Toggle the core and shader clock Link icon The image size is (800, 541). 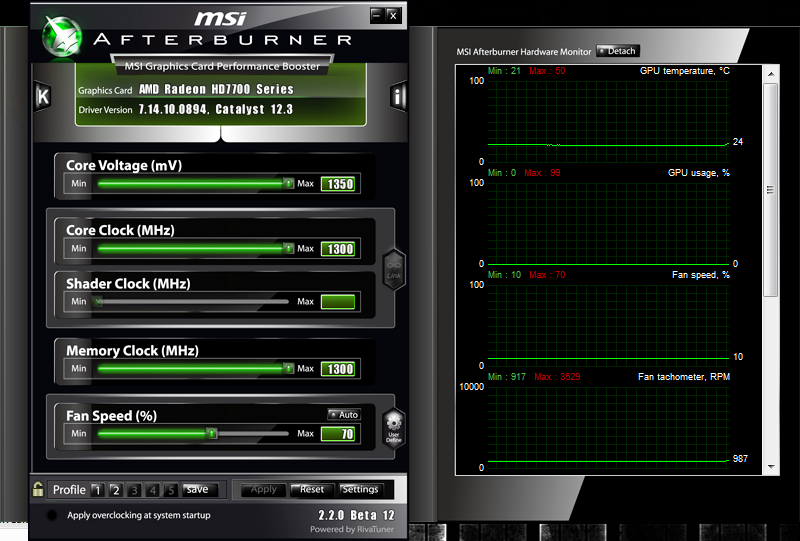pos(394,269)
